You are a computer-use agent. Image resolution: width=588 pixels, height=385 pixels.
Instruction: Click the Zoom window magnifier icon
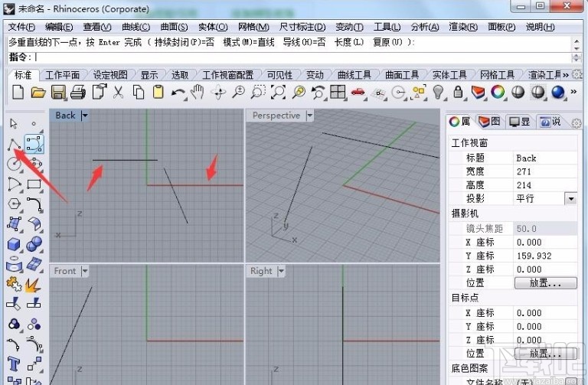[258, 92]
